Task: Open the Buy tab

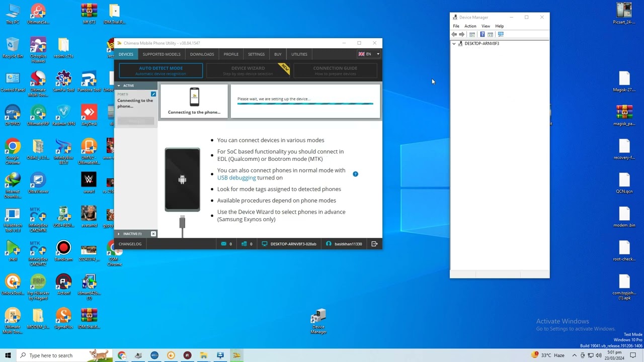Action: [x=278, y=54]
